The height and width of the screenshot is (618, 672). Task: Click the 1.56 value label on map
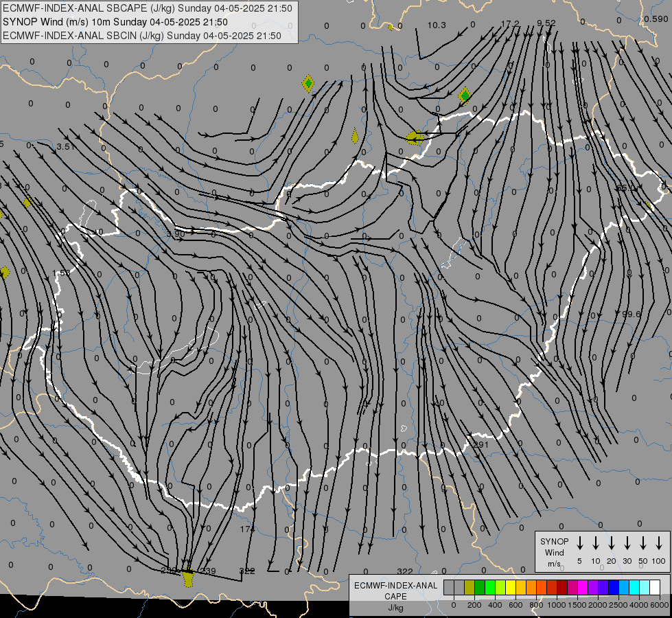[x=61, y=273]
